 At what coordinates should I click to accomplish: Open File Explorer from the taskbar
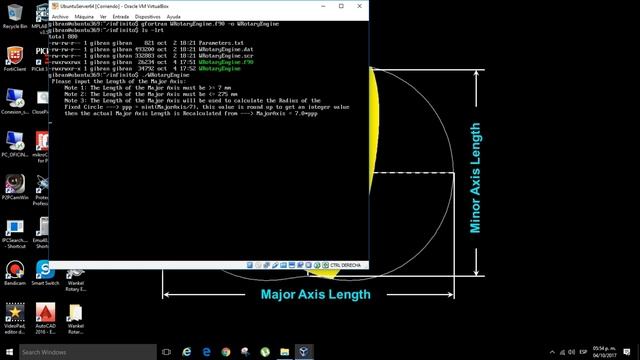point(284,352)
